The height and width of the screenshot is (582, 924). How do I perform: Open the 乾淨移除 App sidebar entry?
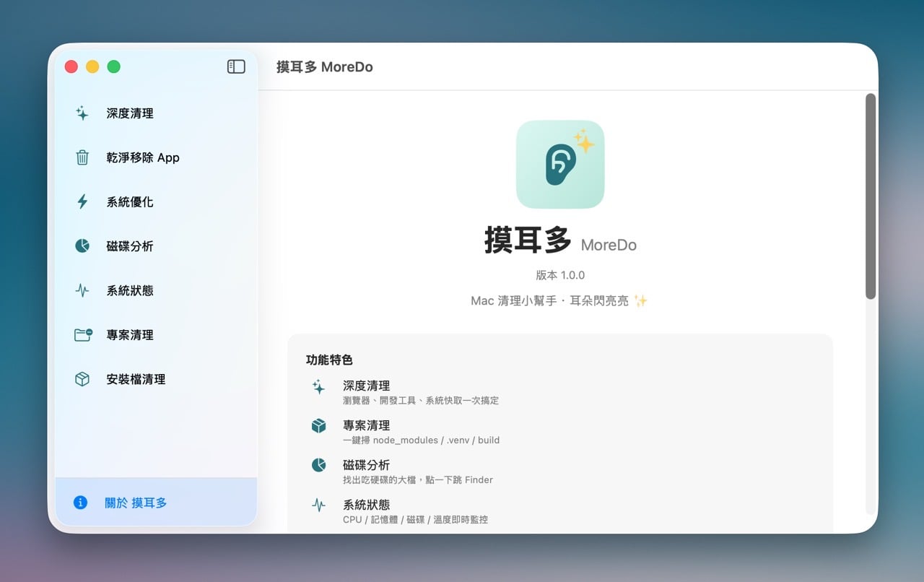coord(144,157)
